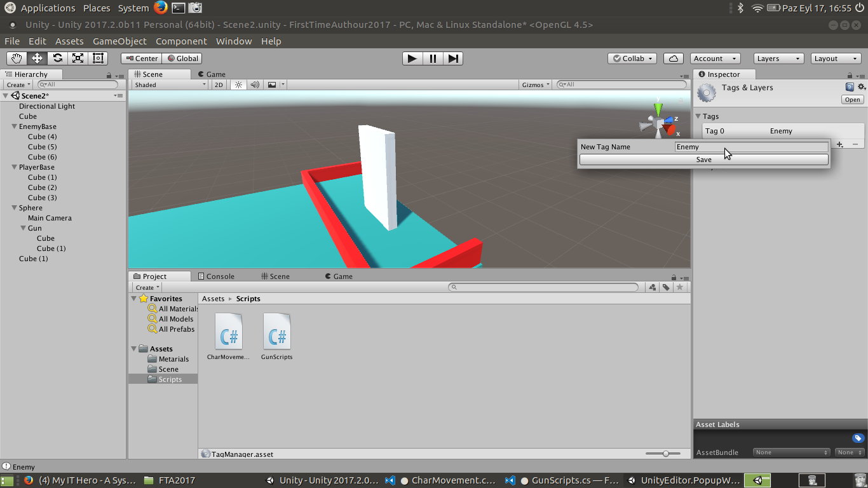
Task: Open the AssetBundle None dropdown
Action: [x=792, y=452]
